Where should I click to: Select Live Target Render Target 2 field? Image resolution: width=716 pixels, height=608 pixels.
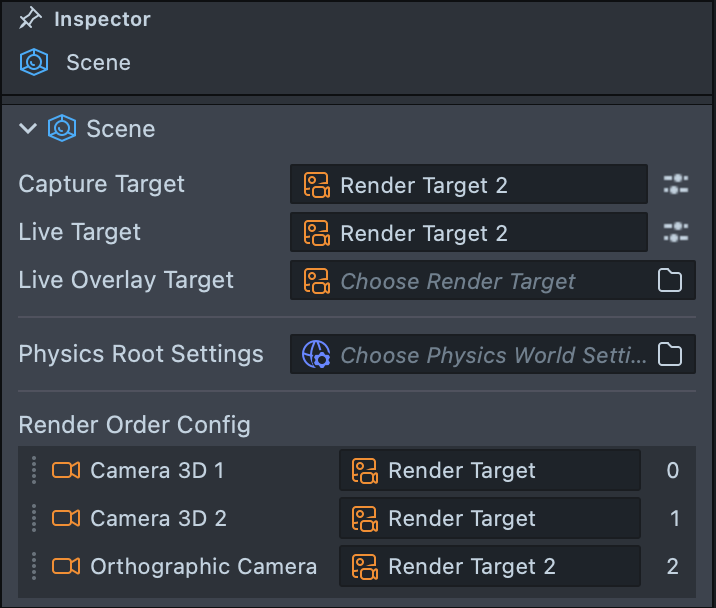[x=468, y=233]
